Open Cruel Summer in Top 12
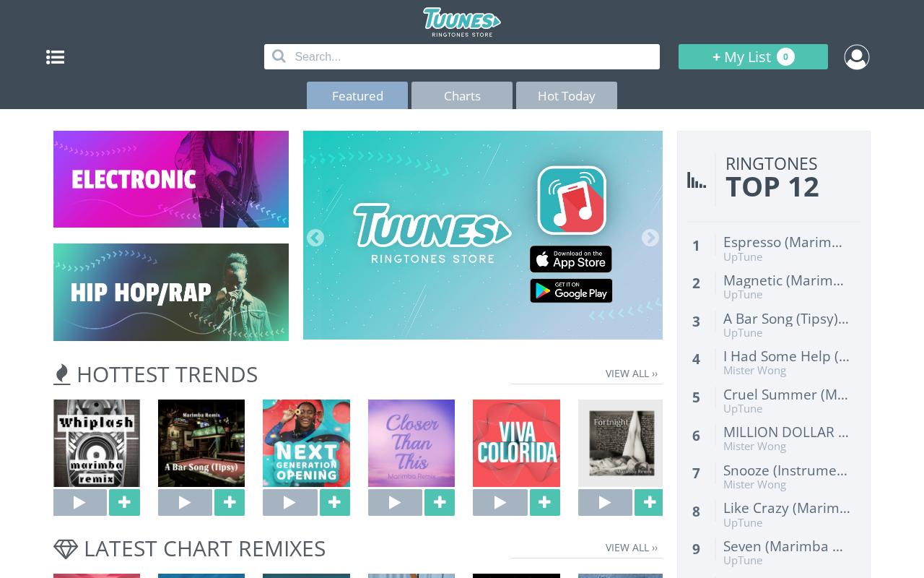Viewport: 924px width, 578px height. pos(785,394)
